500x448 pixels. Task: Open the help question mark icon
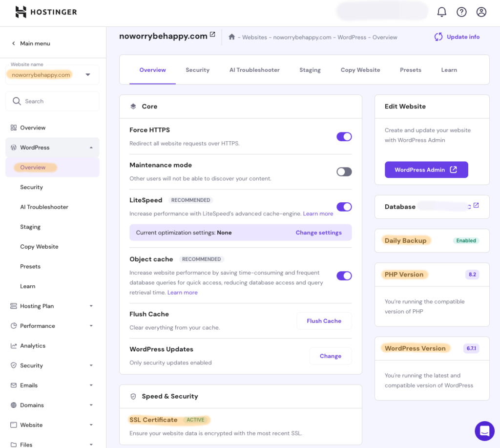point(461,12)
